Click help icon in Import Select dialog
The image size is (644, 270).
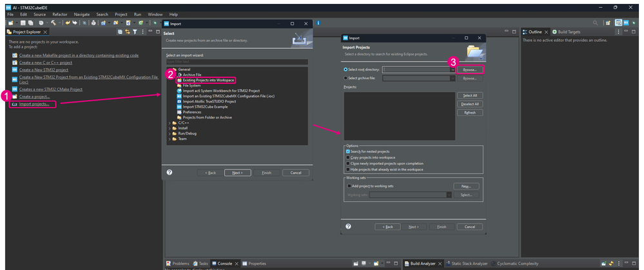point(169,172)
